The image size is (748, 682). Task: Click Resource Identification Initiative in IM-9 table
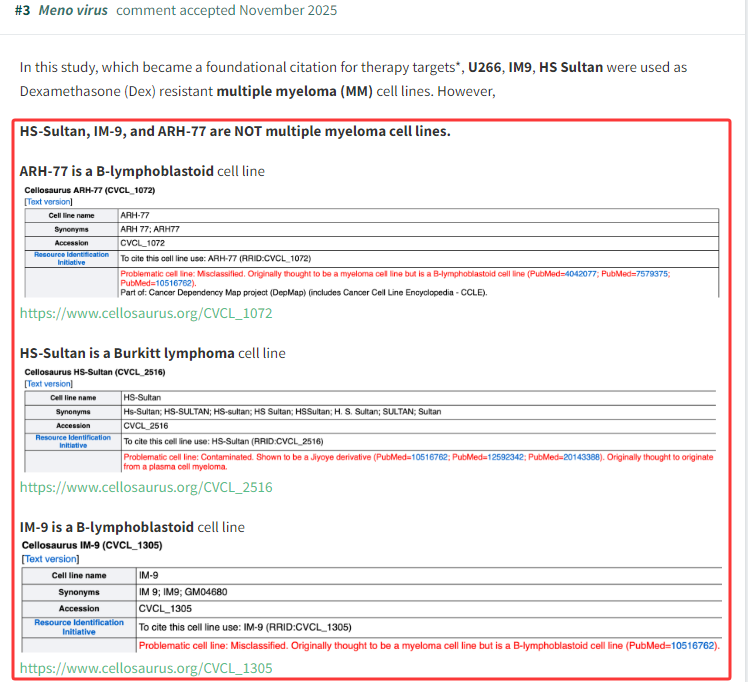coord(79,626)
